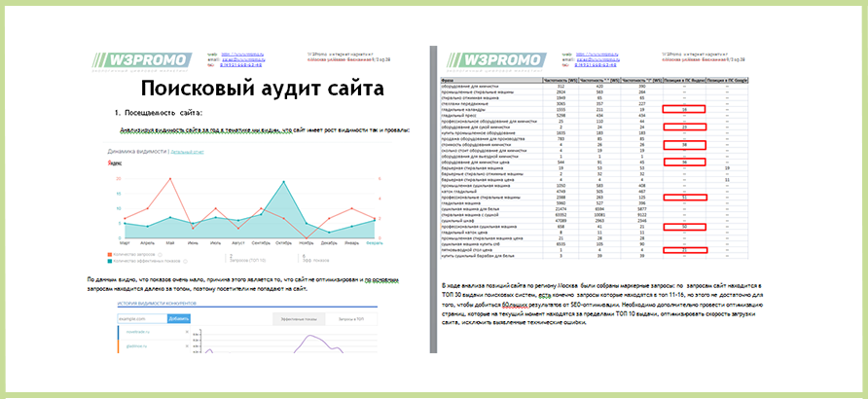Screen dimensions: 868x399
Task: Click the Позиция в ПС Яндекс column header
Action: pyautogui.click(x=684, y=81)
